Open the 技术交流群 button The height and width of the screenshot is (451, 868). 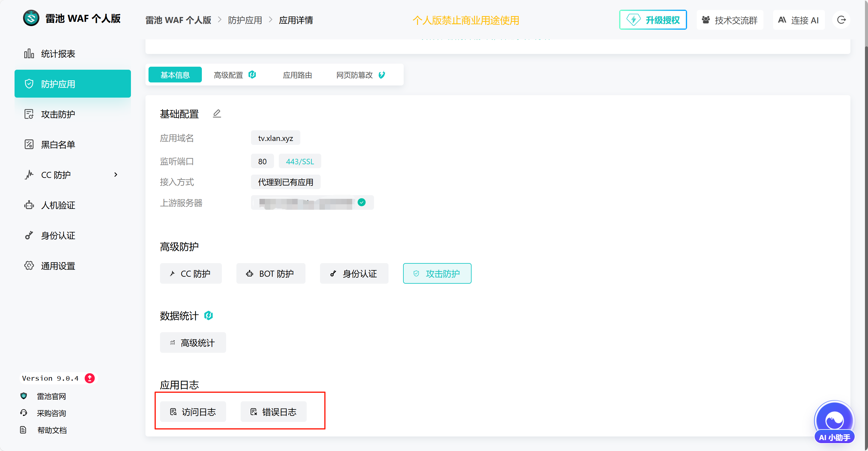(x=729, y=20)
